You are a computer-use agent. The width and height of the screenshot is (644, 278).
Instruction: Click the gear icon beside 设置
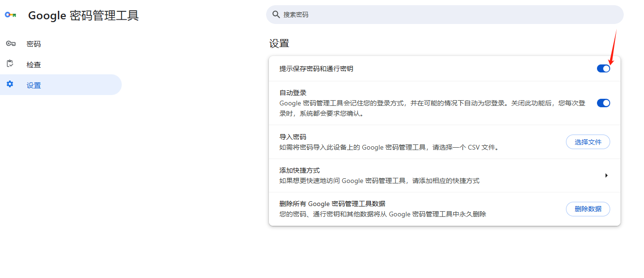[10, 85]
